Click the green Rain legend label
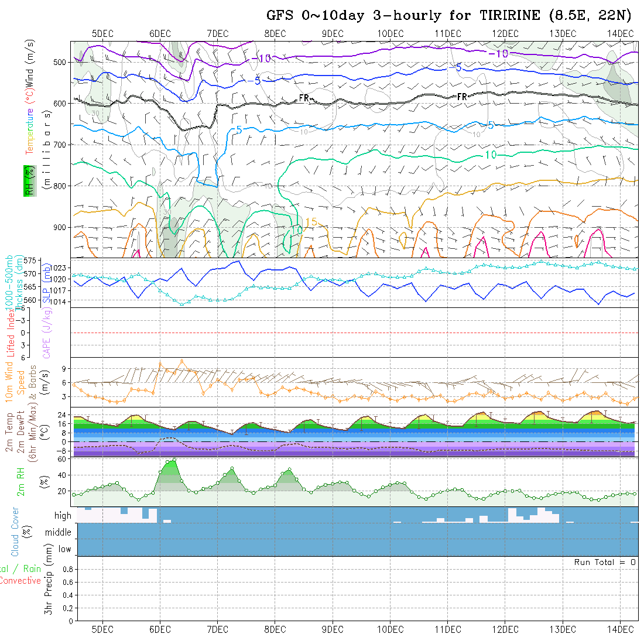The width and height of the screenshot is (644, 644). click(x=32, y=569)
